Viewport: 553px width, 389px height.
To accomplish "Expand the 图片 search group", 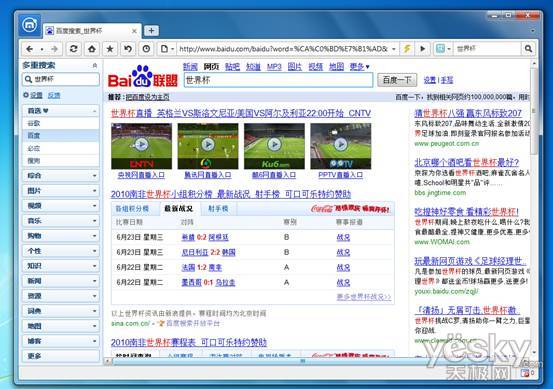I will (x=61, y=190).
